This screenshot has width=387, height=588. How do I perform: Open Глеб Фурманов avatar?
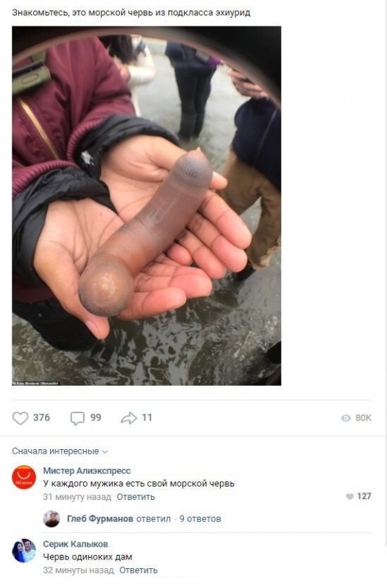pos(52,519)
